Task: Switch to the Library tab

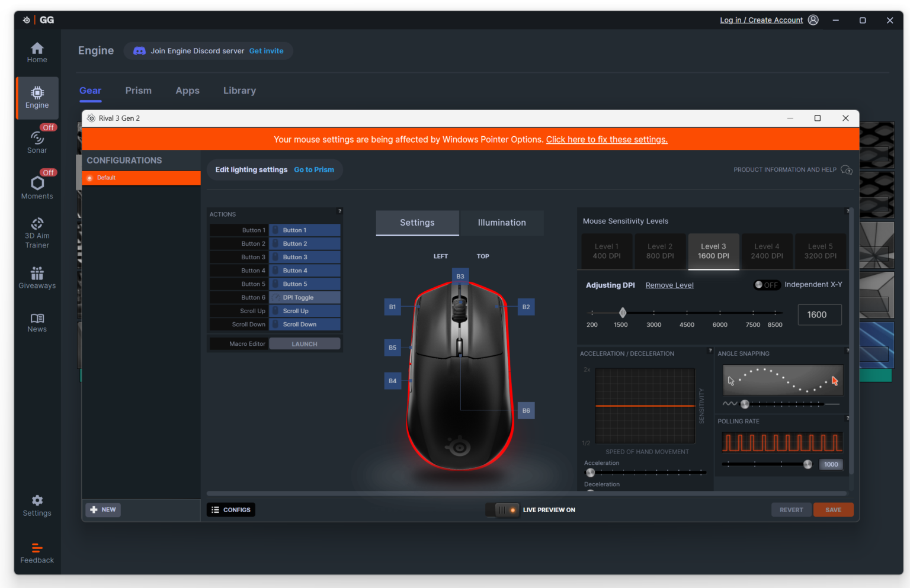Action: pyautogui.click(x=239, y=91)
